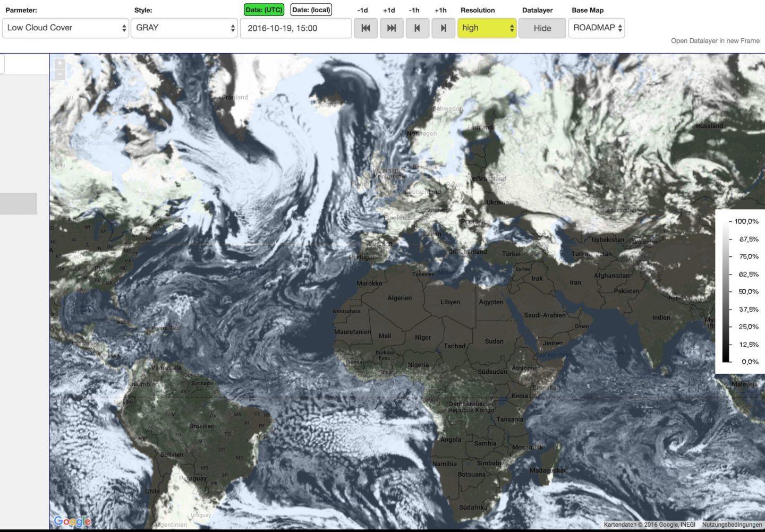Open Datalayer in new Frame
Image resolution: width=765 pixels, height=532 pixels.
(715, 40)
